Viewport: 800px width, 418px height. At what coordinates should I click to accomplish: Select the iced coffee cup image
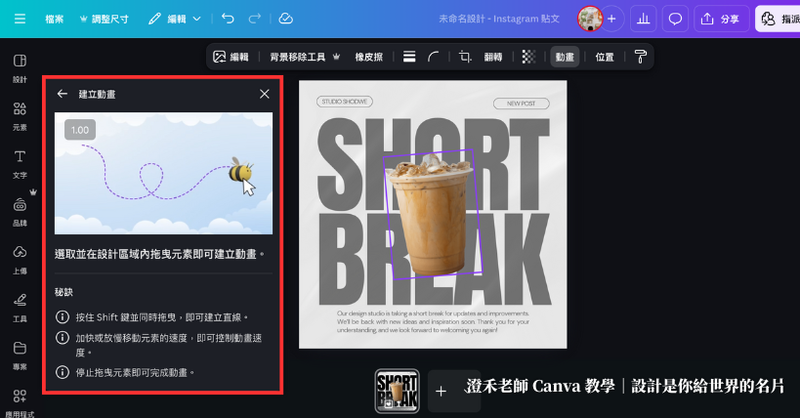click(431, 214)
